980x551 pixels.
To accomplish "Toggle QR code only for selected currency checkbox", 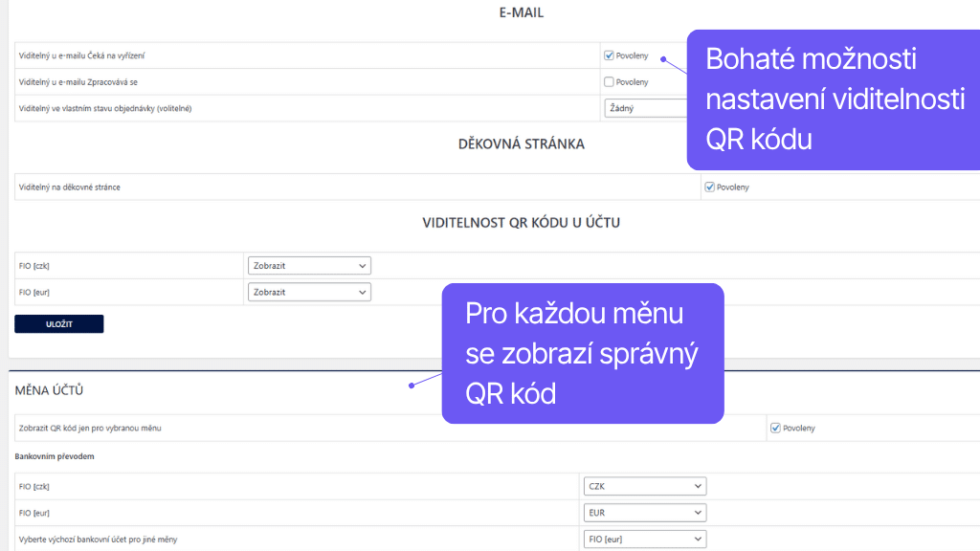I will [775, 428].
